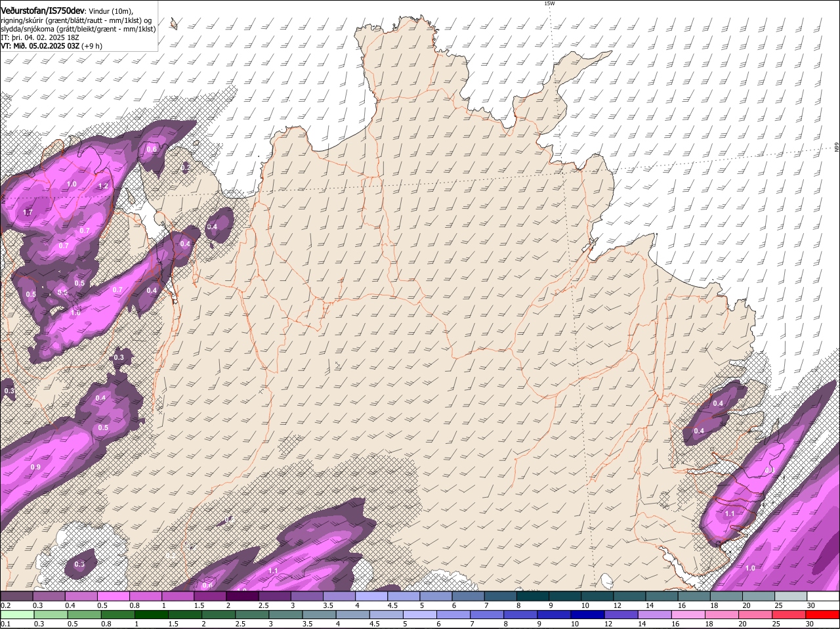Select the dark green swatch between 1 and 1.5, lower row
Image resolution: width=840 pixels, height=629 pixels.
[151, 615]
